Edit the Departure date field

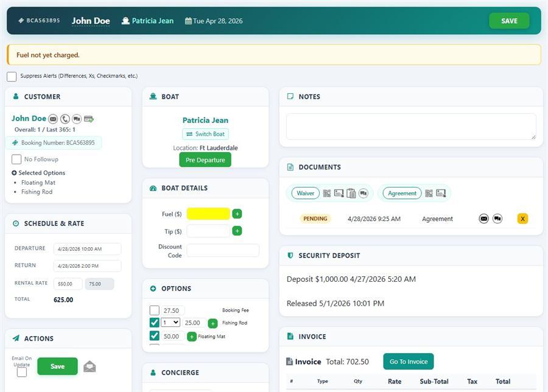point(87,249)
